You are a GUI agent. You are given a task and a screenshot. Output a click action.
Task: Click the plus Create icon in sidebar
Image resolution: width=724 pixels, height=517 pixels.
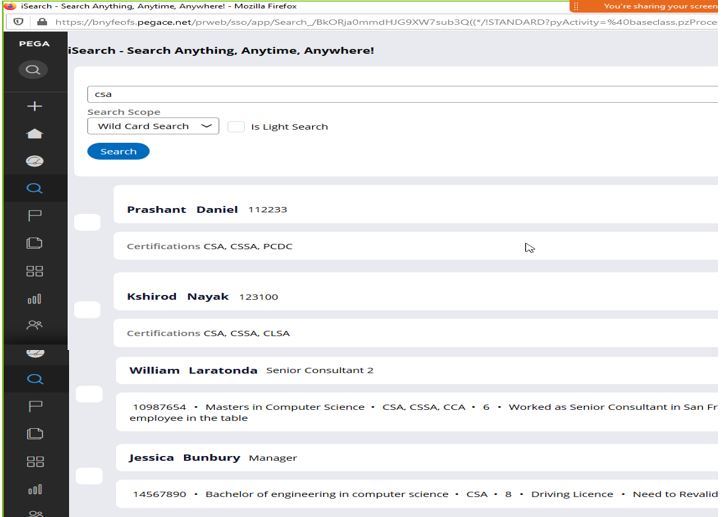click(x=35, y=106)
